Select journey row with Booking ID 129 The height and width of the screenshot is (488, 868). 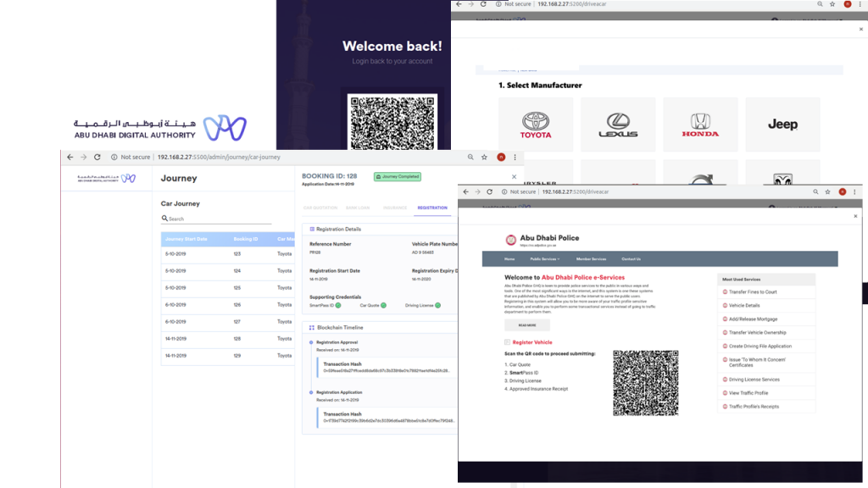coord(227,356)
